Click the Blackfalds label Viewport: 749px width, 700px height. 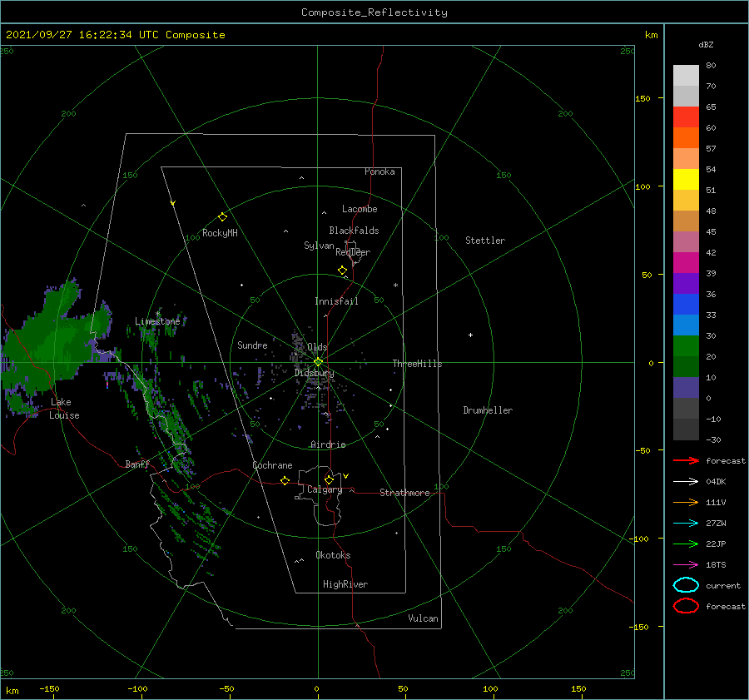click(x=354, y=231)
